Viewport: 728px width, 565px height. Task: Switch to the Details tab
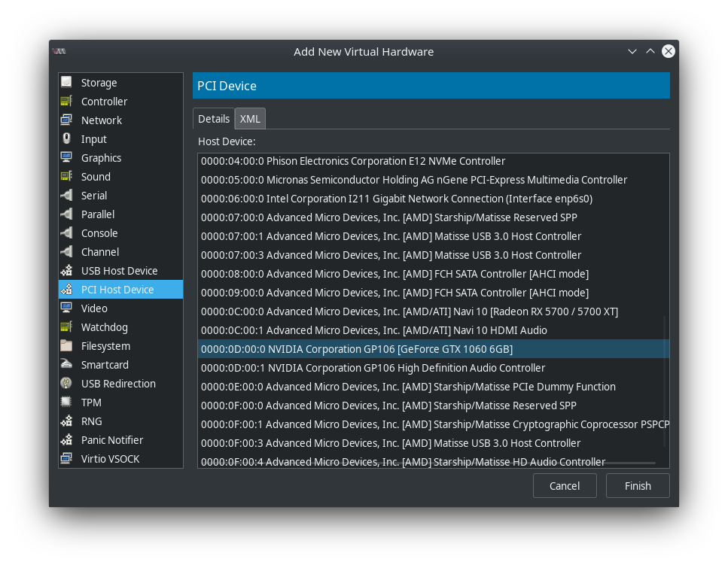[x=214, y=119]
